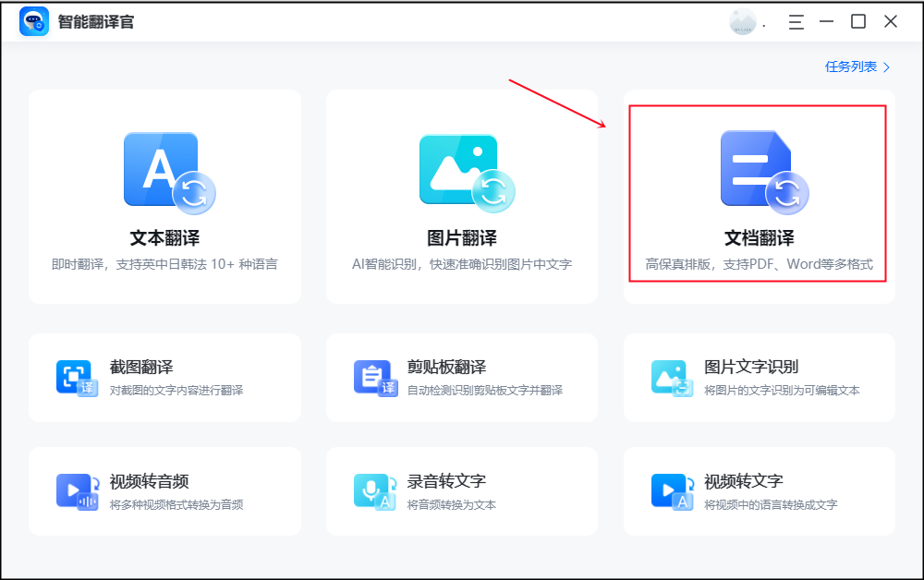
Task: Select the 视频转音频 video-to-audio icon
Action: click(x=78, y=491)
